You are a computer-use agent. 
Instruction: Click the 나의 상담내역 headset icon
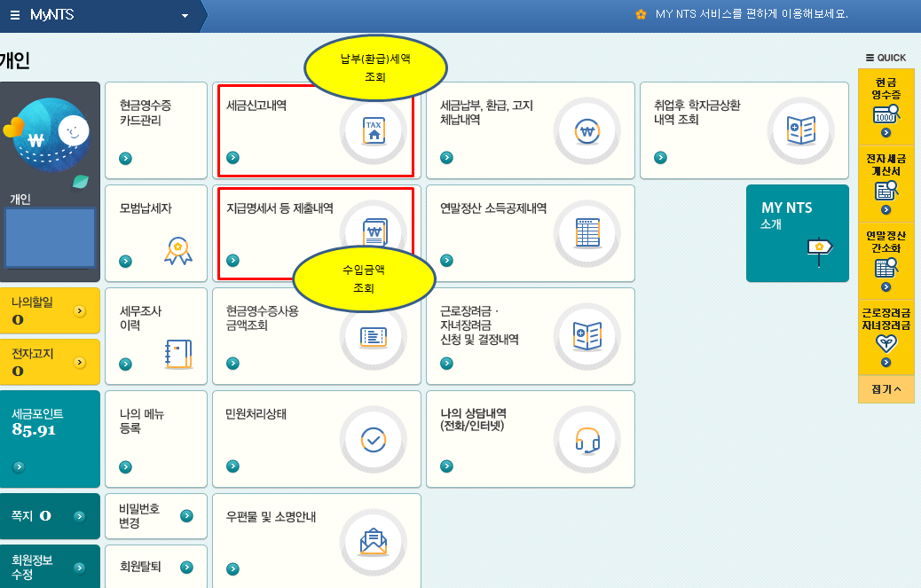click(x=586, y=439)
